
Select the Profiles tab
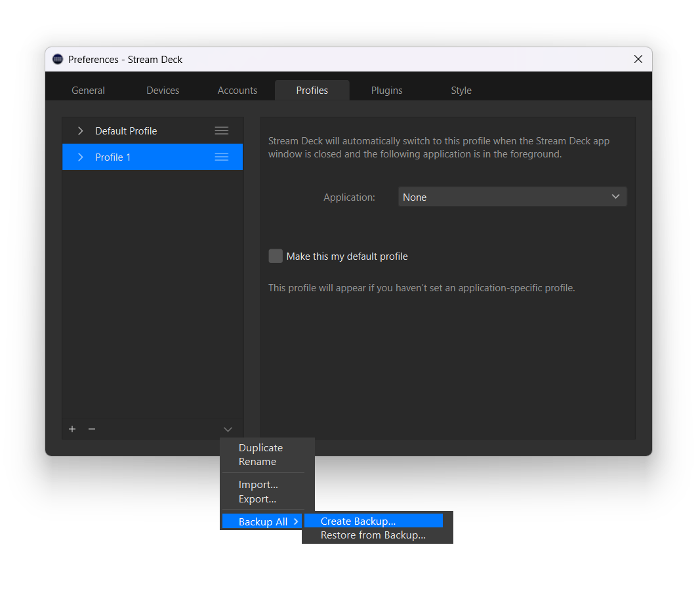312,90
